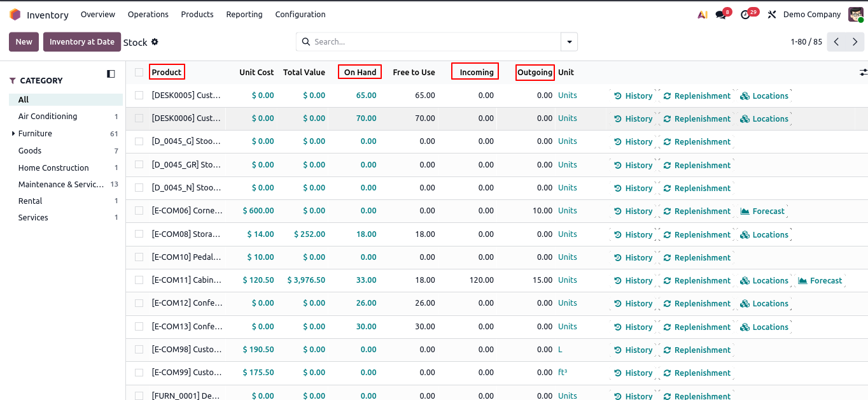Go to next page arrow

[855, 42]
